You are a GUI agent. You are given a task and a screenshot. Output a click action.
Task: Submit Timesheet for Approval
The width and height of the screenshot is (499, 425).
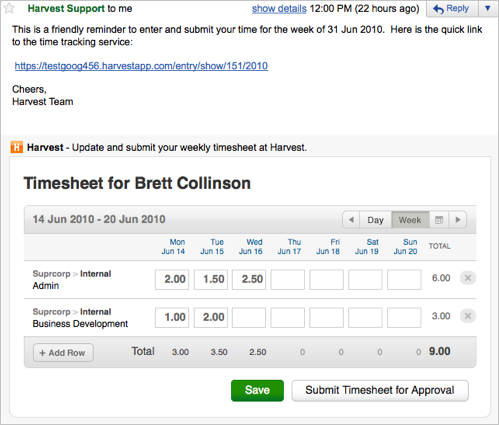(x=380, y=390)
